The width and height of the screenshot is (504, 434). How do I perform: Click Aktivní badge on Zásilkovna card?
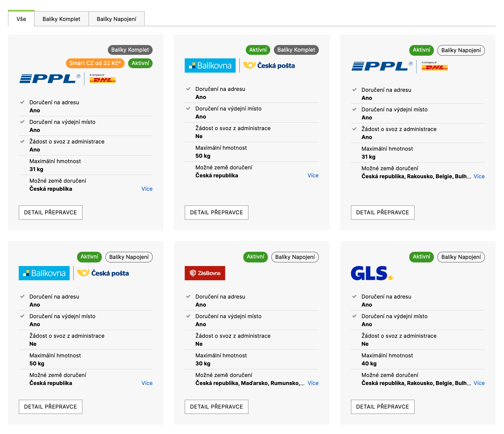pyautogui.click(x=255, y=257)
